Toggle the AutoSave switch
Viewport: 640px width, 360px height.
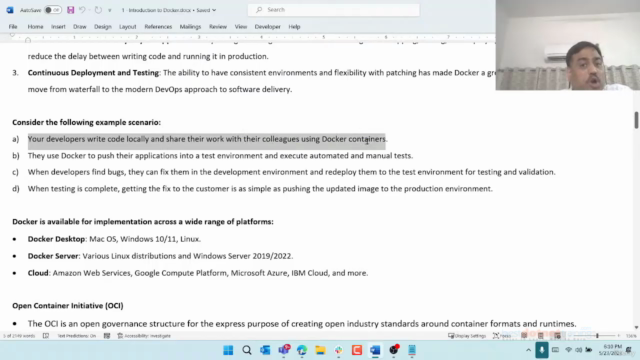click(x=53, y=10)
